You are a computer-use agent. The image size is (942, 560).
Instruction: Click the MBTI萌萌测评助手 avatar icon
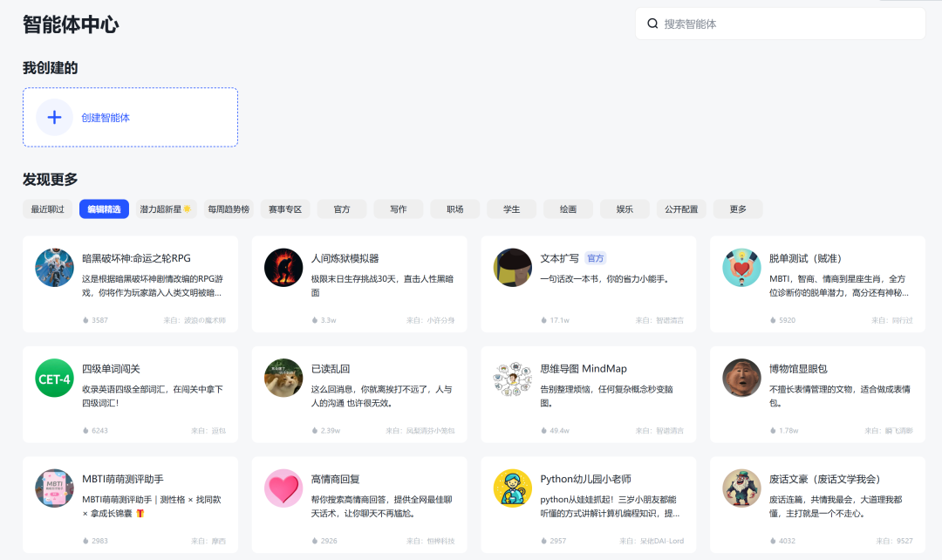coord(53,488)
